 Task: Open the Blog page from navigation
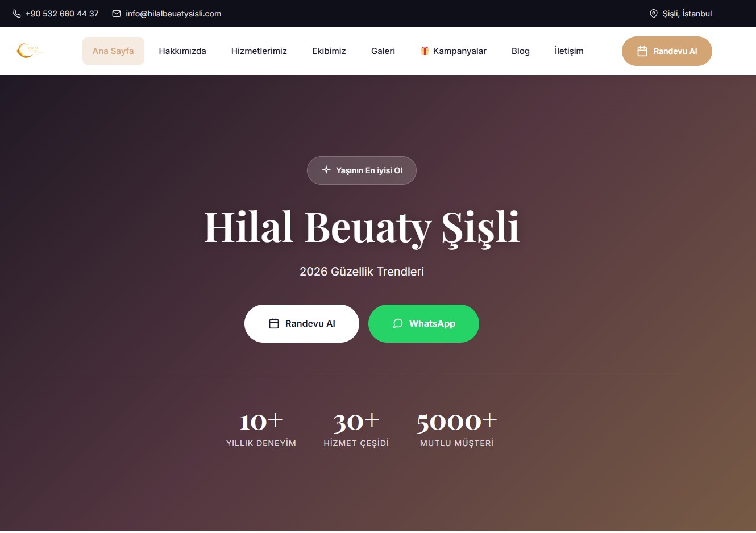[x=520, y=51]
